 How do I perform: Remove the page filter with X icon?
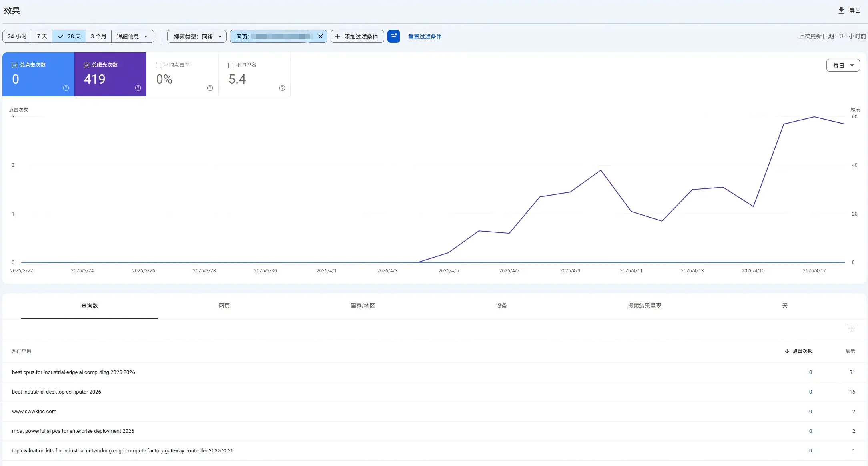click(321, 36)
